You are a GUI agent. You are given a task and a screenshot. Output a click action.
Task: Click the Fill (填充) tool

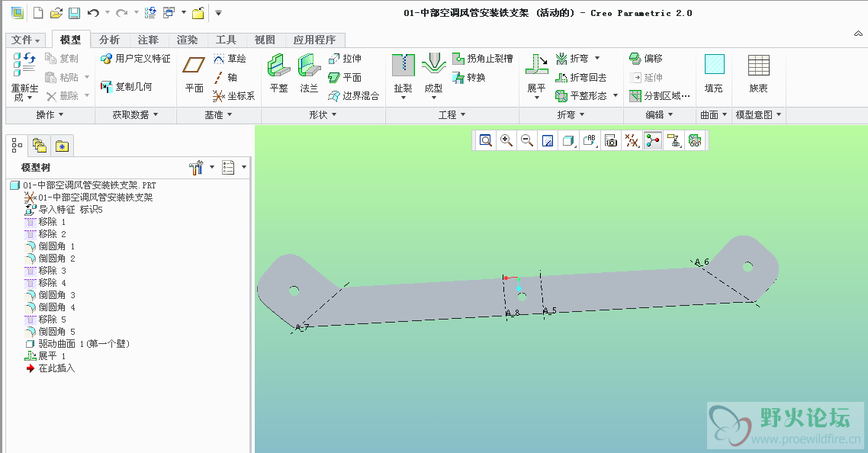[714, 74]
